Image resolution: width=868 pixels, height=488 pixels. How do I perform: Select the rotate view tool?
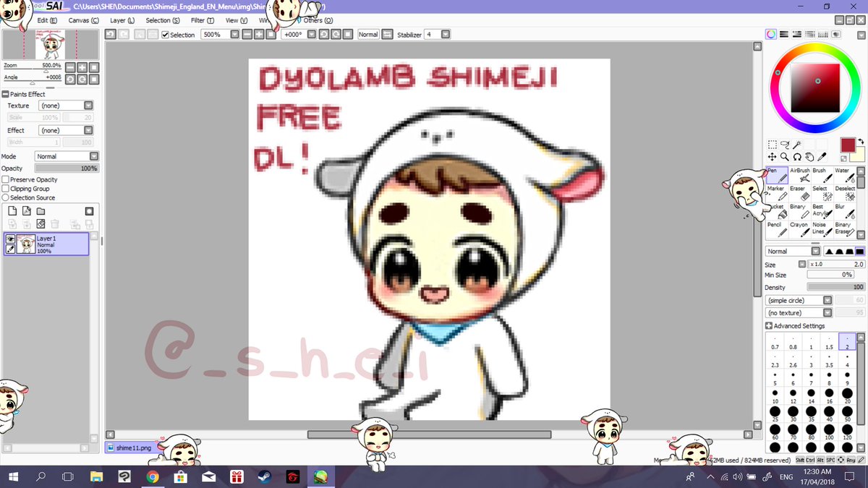click(797, 156)
